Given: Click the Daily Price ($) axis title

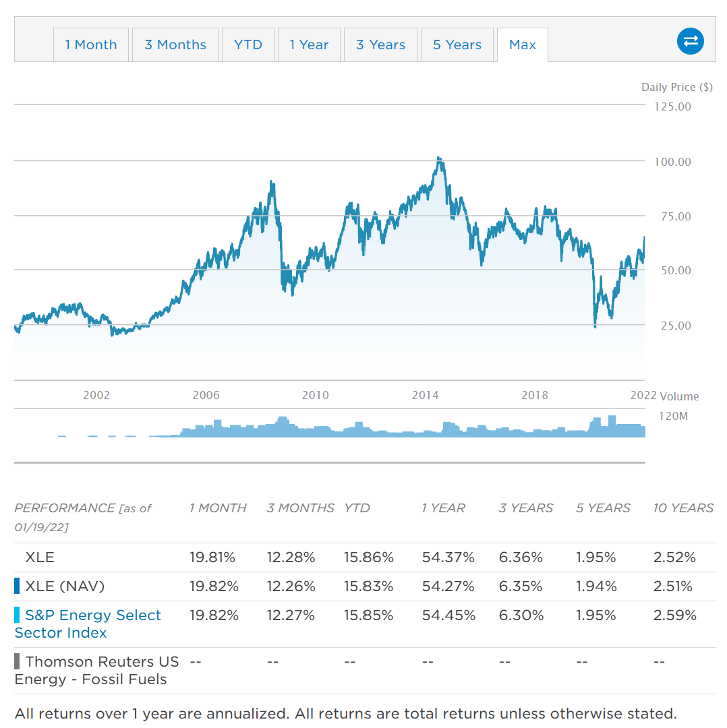Looking at the screenshot, I should click(x=677, y=87).
